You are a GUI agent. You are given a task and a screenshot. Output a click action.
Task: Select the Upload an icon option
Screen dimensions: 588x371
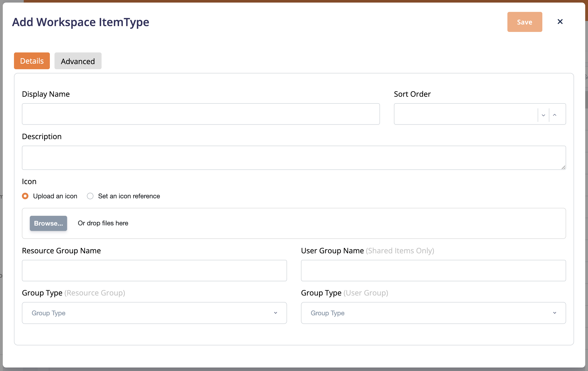tap(25, 196)
